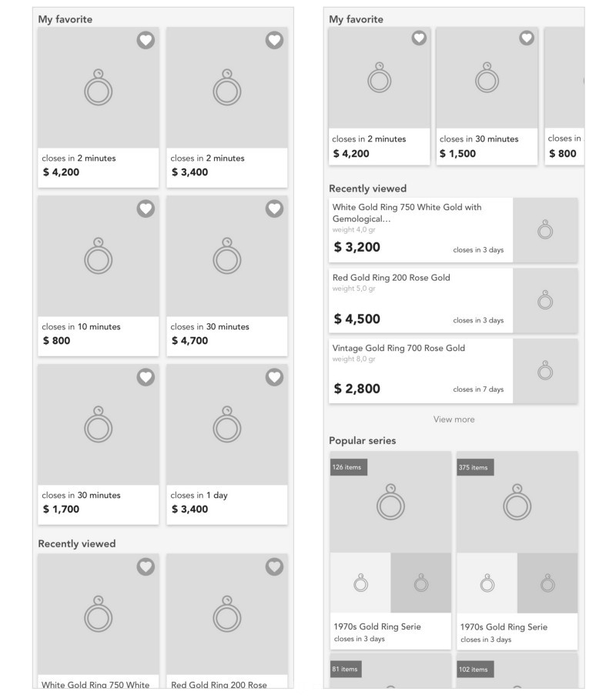Toggle heart on the $800 closes in 10 minutes card
Screen dimensions: 616x698
point(146,209)
